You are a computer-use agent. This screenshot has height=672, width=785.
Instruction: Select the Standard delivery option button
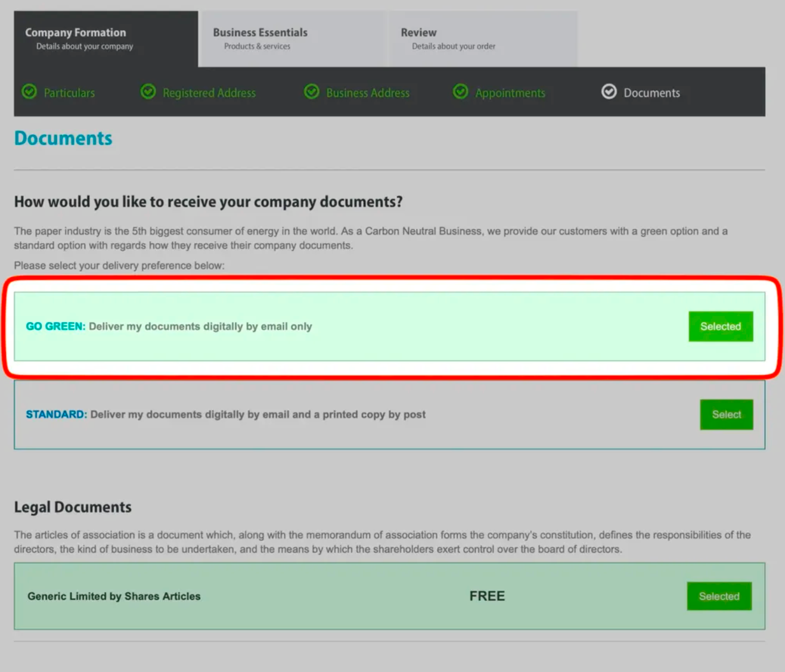[727, 415]
